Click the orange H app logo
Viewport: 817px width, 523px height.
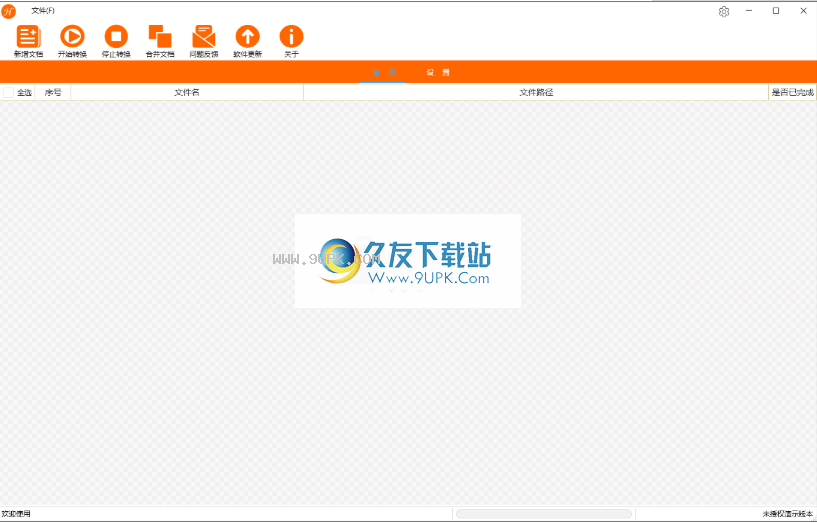pyautogui.click(x=8, y=11)
